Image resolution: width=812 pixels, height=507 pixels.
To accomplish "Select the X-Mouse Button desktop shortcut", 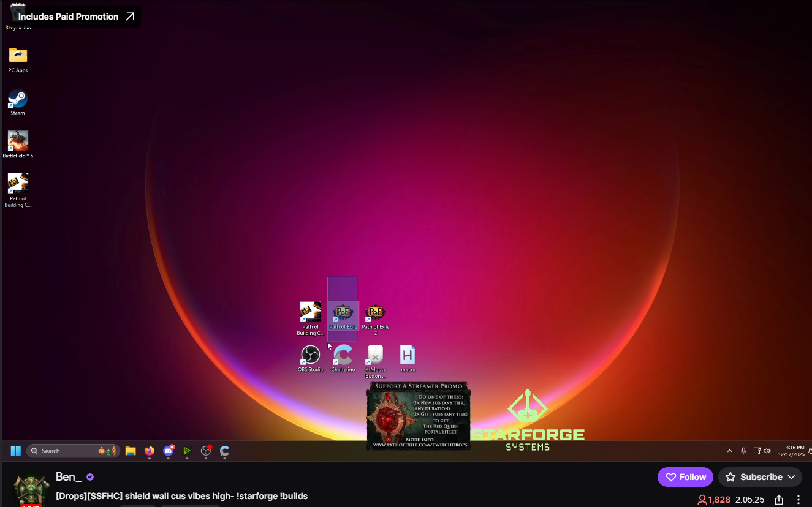I will [375, 362].
